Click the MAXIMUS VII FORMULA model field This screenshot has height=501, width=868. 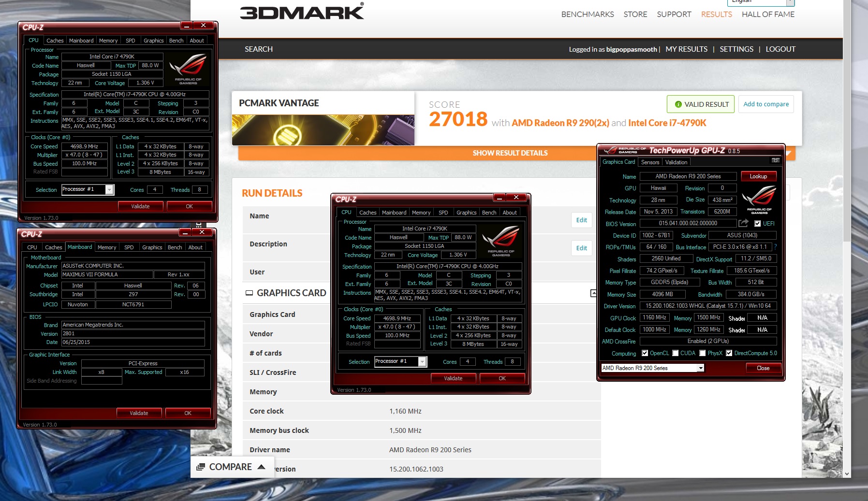(107, 274)
